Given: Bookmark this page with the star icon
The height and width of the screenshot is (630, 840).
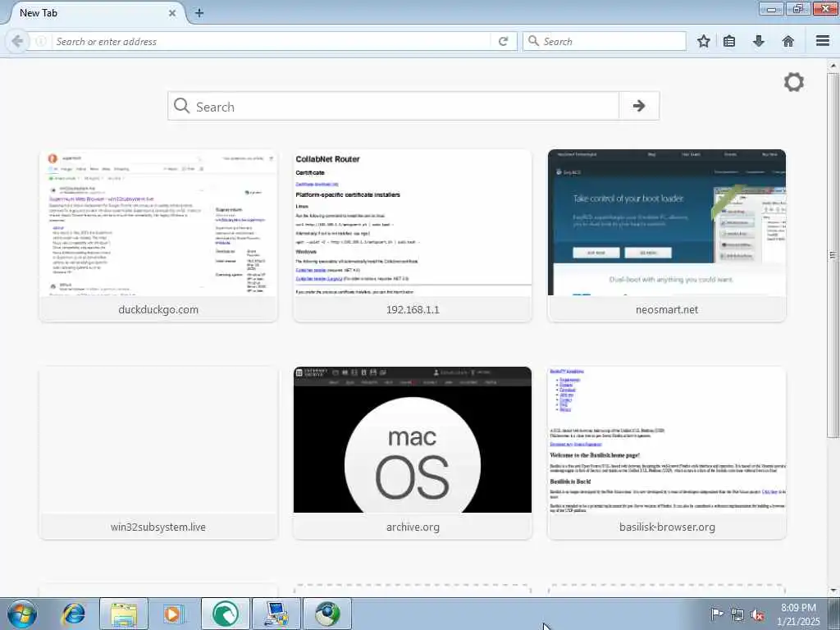Looking at the screenshot, I should click(703, 41).
